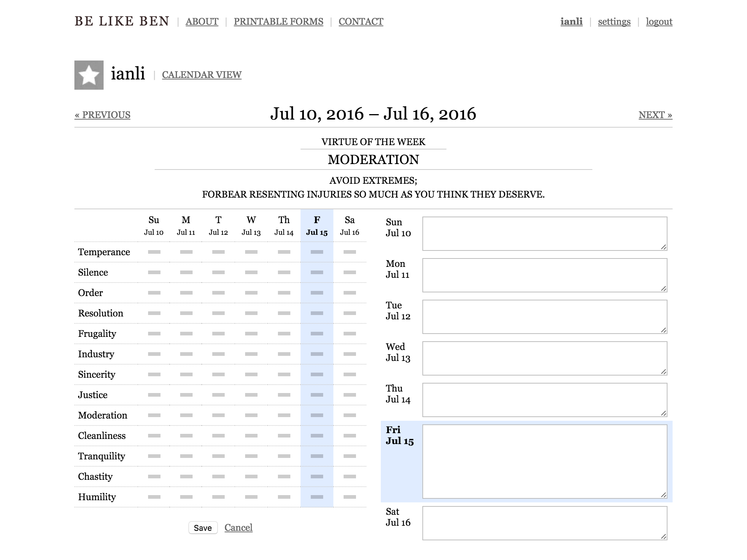The image size is (747, 560).
Task: Click the star avatar icon beside ianli
Action: [x=89, y=75]
